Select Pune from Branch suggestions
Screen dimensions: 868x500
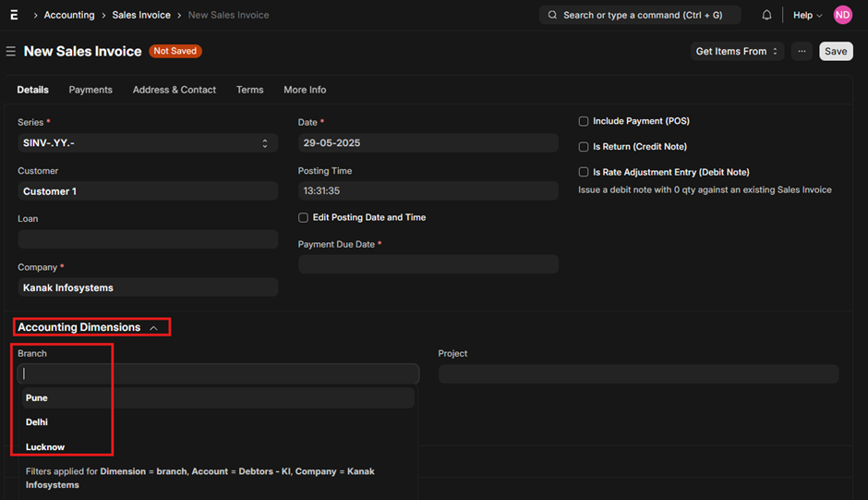(218, 398)
